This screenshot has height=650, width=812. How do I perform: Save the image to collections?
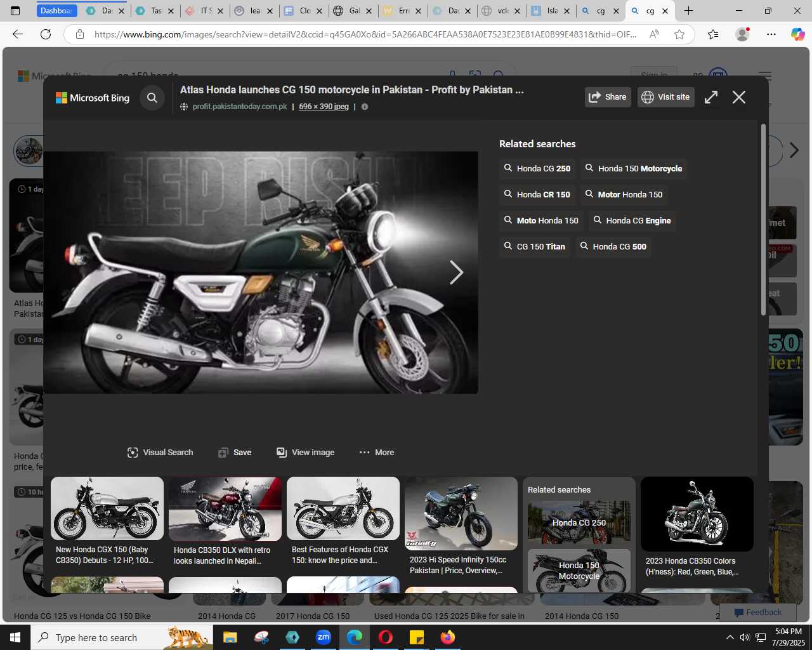pyautogui.click(x=235, y=453)
